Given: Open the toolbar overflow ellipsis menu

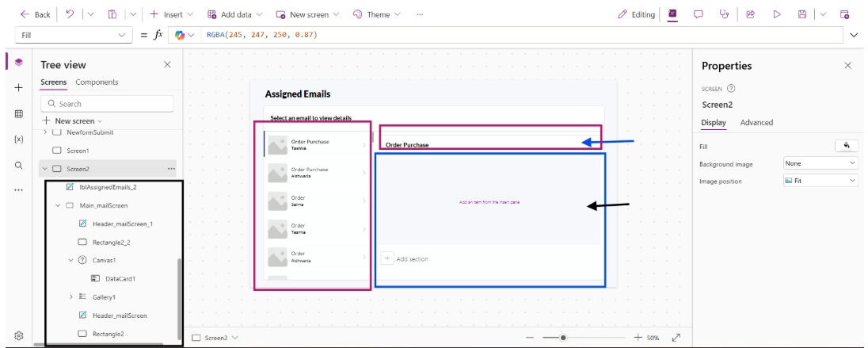Looking at the screenshot, I should pos(420,14).
